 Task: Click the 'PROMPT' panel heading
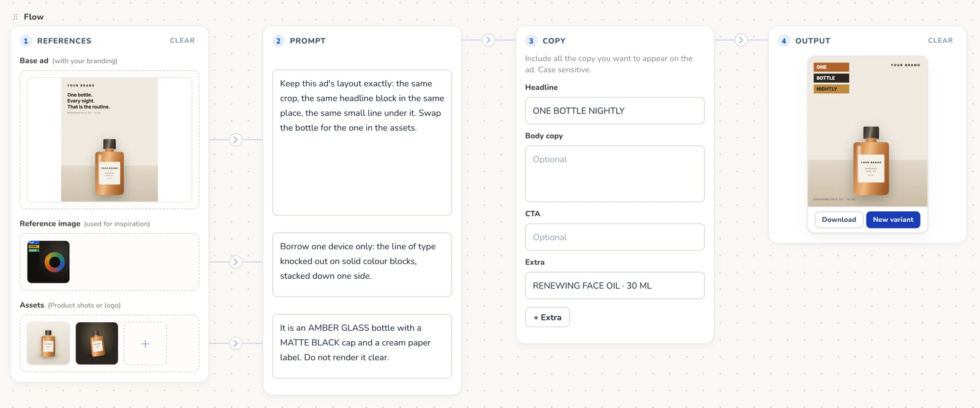[x=307, y=41]
